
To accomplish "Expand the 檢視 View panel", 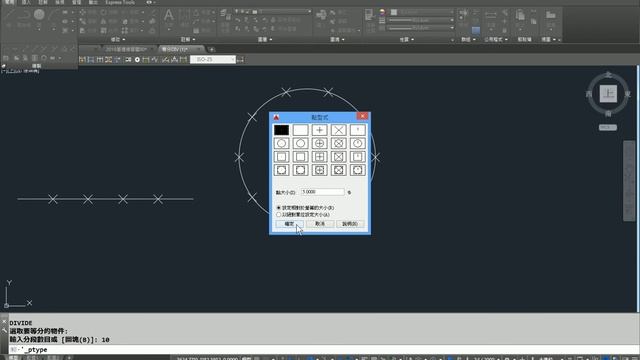I will coord(549,40).
